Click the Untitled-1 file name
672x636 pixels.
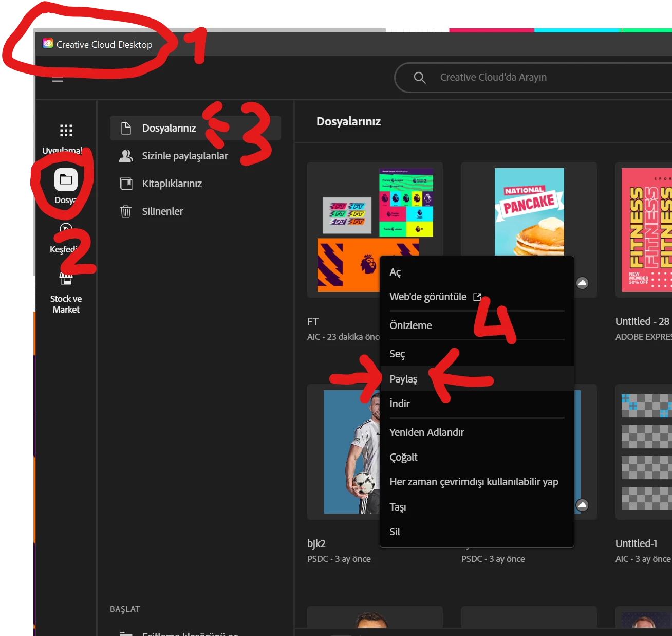point(636,543)
